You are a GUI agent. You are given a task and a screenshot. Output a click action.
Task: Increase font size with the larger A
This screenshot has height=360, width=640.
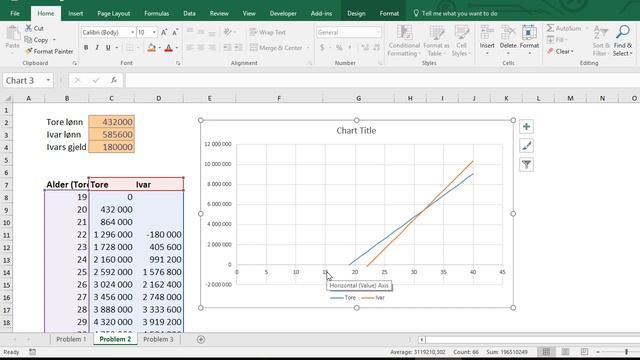coord(164,32)
